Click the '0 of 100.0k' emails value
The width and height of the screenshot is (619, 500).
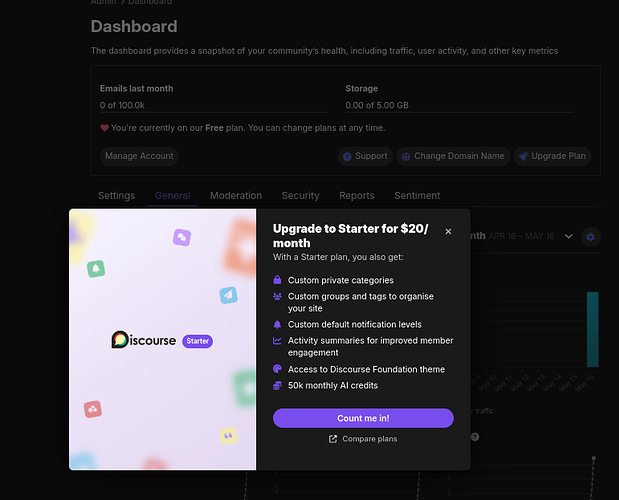point(122,105)
